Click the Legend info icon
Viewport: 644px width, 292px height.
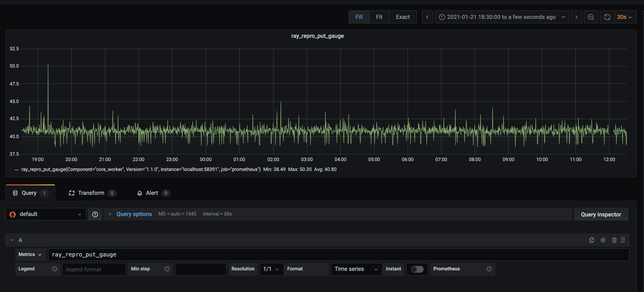click(54, 269)
